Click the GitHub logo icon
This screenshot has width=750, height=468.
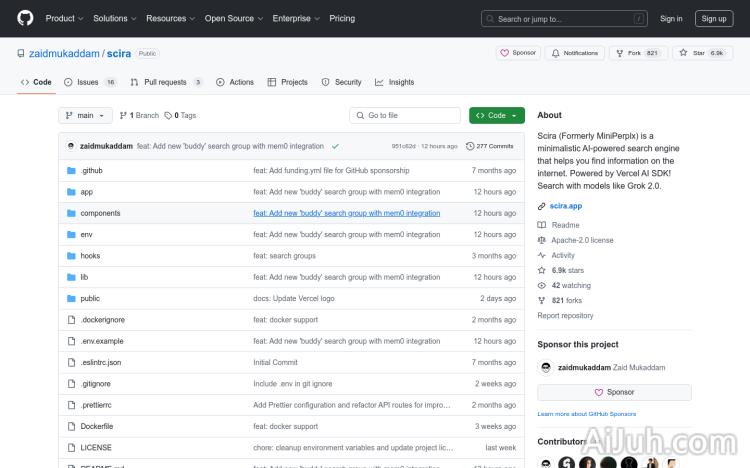[x=25, y=18]
